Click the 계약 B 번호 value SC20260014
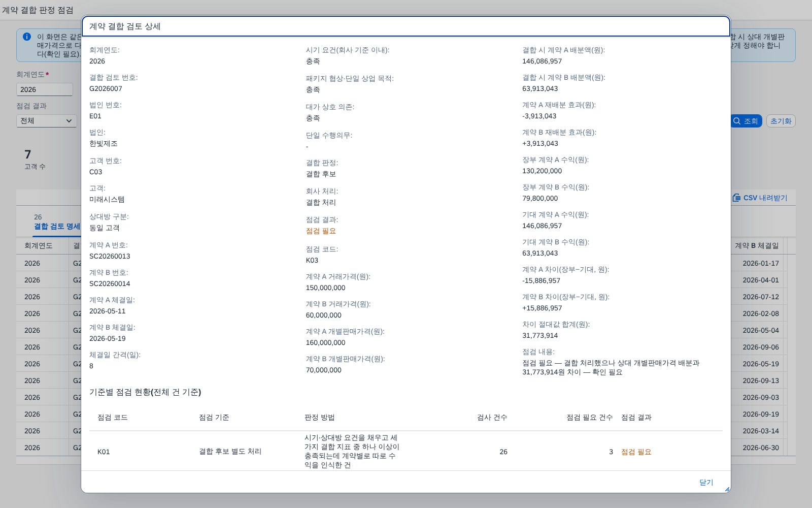Screen dimensions: 812x508 pos(110,283)
